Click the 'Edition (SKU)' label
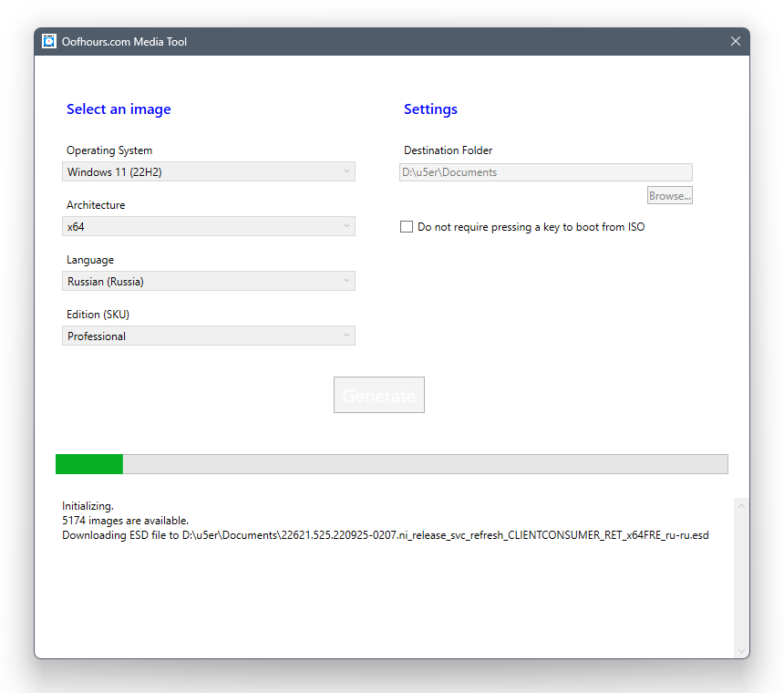 tap(98, 315)
